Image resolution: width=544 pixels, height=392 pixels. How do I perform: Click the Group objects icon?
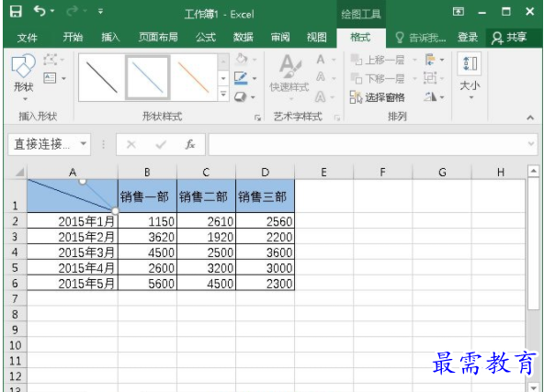click(430, 78)
